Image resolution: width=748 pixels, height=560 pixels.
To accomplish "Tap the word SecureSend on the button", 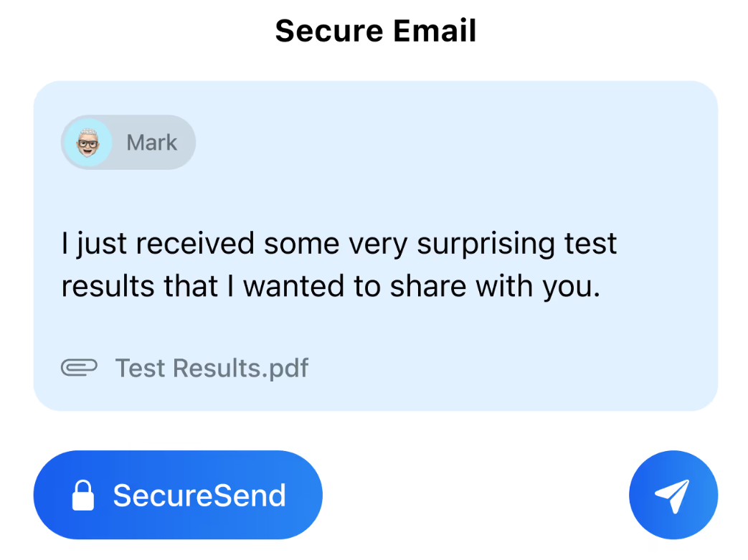I will (201, 494).
